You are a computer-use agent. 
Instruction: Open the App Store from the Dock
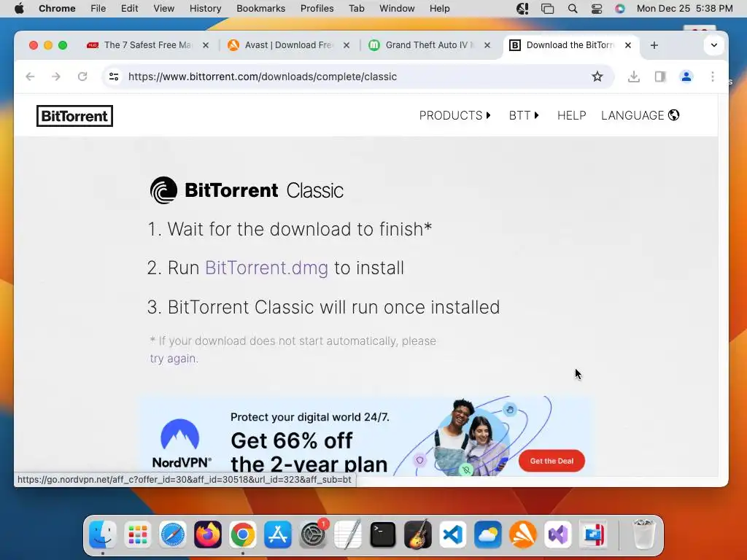278,534
